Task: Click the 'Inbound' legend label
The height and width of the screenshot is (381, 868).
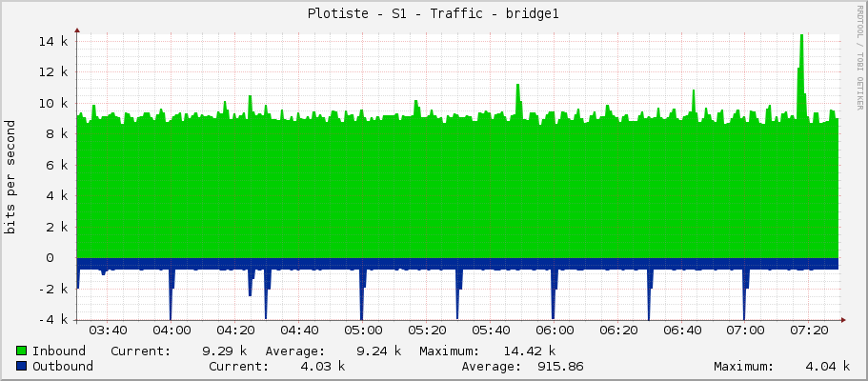Action: tap(59, 351)
